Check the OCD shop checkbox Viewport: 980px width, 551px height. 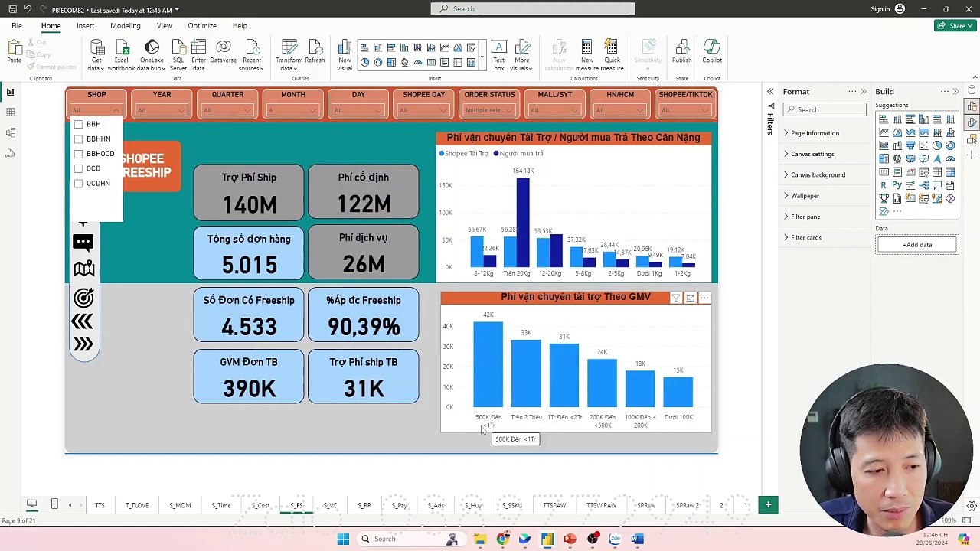[x=78, y=168]
